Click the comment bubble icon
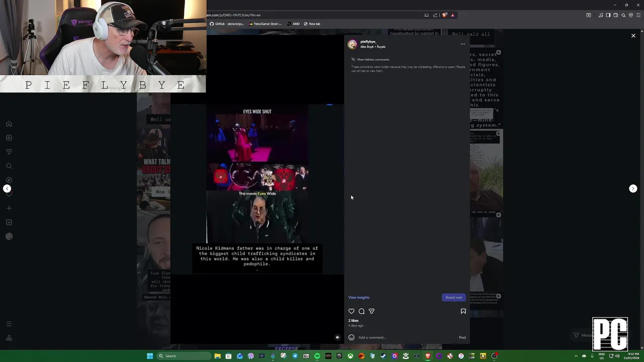 (x=361, y=311)
